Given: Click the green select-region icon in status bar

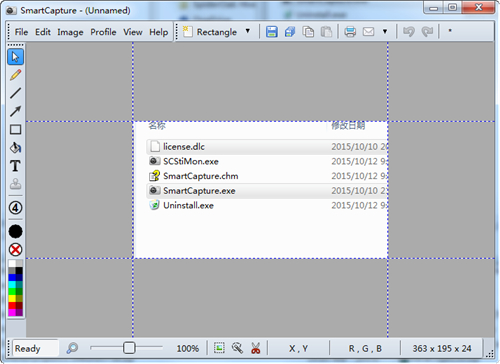Looking at the screenshot, I should [219, 348].
